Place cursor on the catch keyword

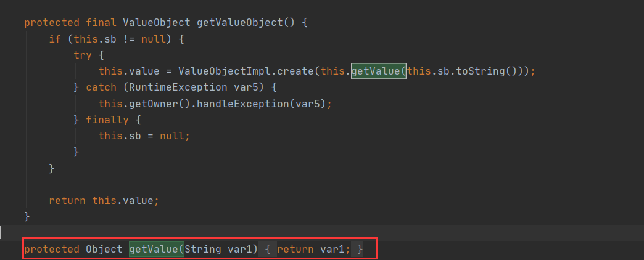[x=101, y=87]
